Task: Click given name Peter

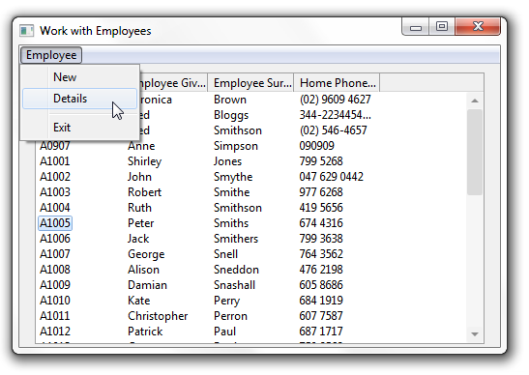Action: point(141,223)
